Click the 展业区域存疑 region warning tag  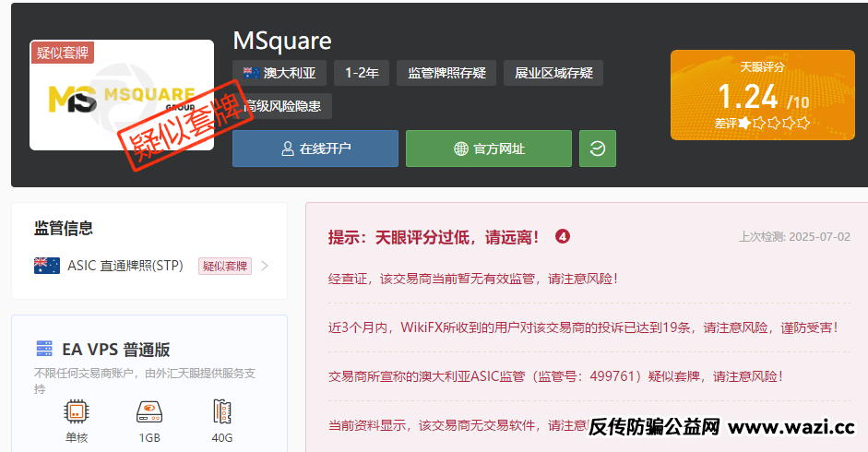[x=553, y=73]
